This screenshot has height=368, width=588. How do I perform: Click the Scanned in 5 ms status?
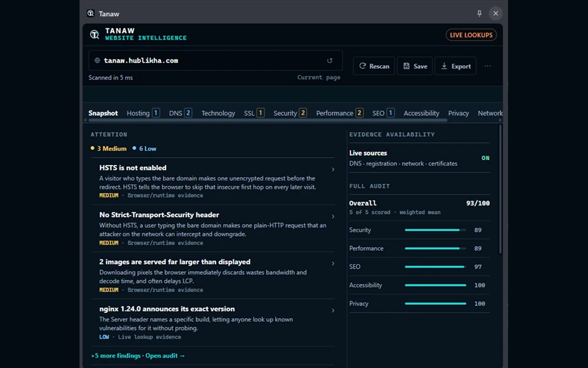tap(111, 77)
